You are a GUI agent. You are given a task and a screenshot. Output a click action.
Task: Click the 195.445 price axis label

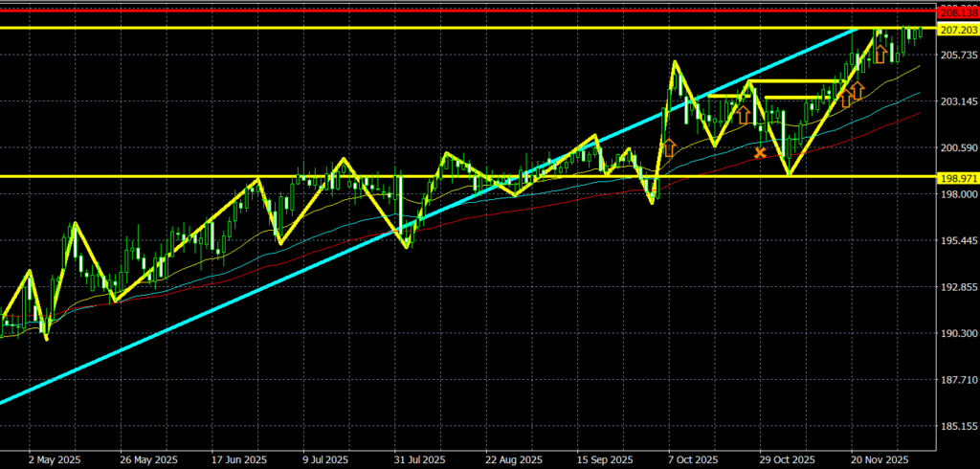click(x=958, y=240)
